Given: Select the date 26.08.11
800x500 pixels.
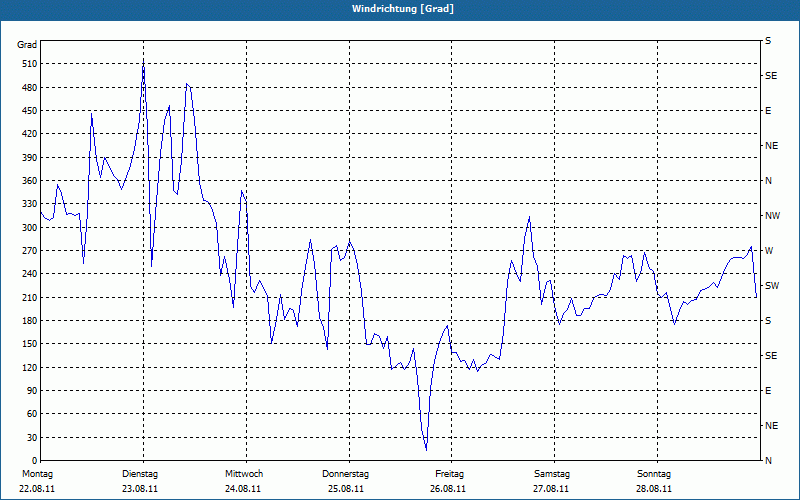Looking at the screenshot, I should tap(448, 489).
